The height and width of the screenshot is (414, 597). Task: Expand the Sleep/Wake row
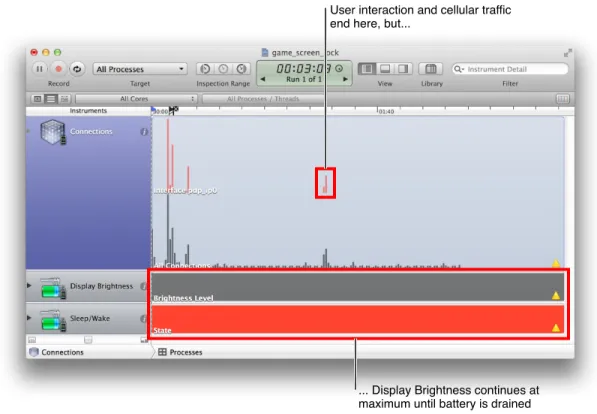29,317
